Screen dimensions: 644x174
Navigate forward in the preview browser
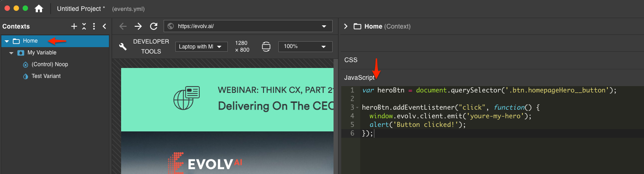point(138,26)
